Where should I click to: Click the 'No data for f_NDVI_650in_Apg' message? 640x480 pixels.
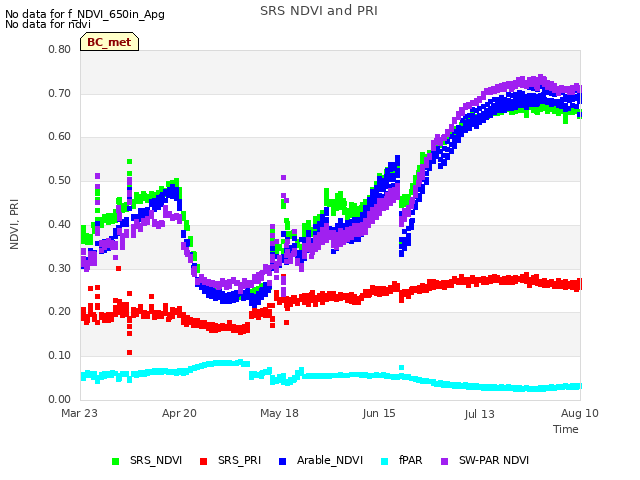85,14
